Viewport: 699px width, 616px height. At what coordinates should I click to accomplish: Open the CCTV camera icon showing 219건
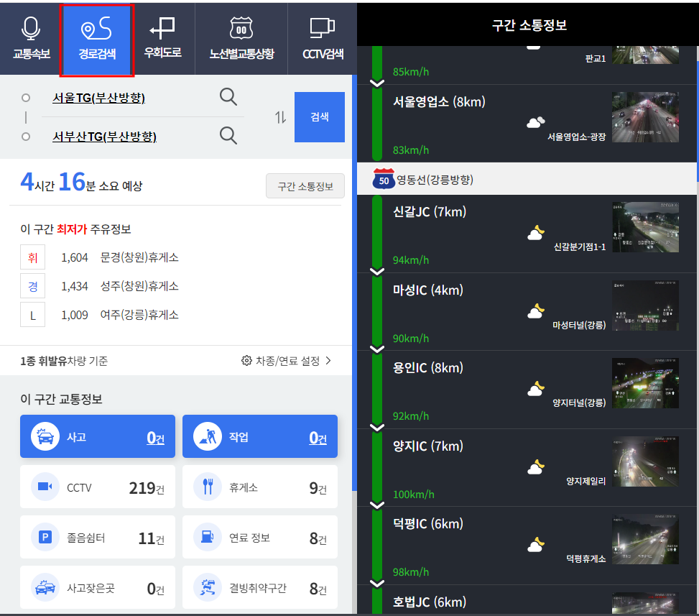click(x=44, y=487)
